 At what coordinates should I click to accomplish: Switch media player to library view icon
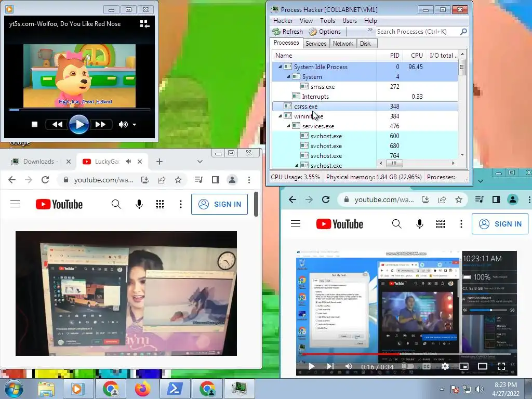144,24
